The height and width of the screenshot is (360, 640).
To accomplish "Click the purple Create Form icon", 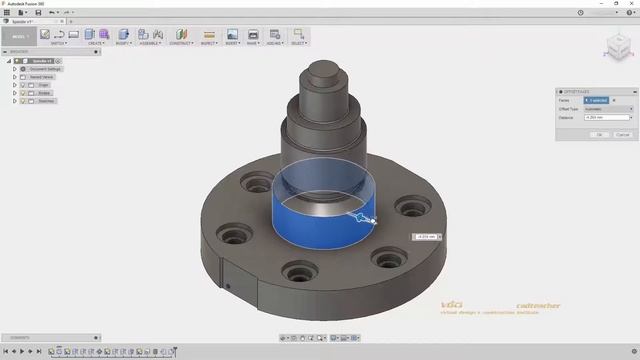I will [104, 34].
